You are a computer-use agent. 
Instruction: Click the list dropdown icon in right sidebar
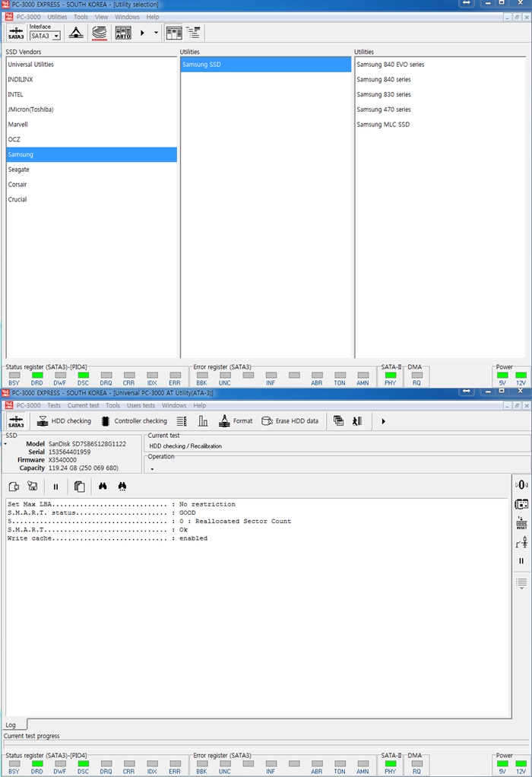pos(521,583)
